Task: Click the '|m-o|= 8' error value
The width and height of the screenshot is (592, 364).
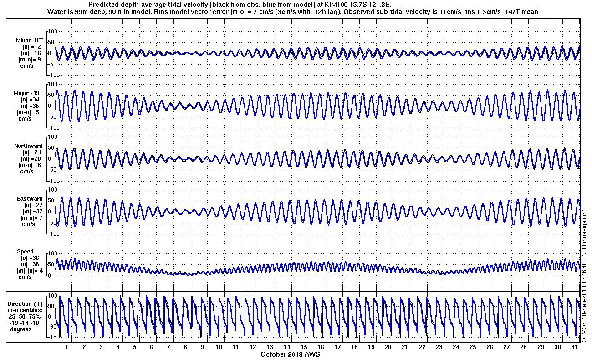Action: click(30, 165)
